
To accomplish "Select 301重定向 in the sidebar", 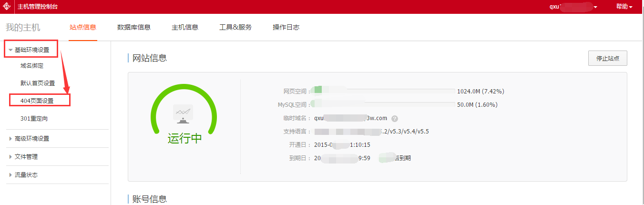I will (x=34, y=119).
